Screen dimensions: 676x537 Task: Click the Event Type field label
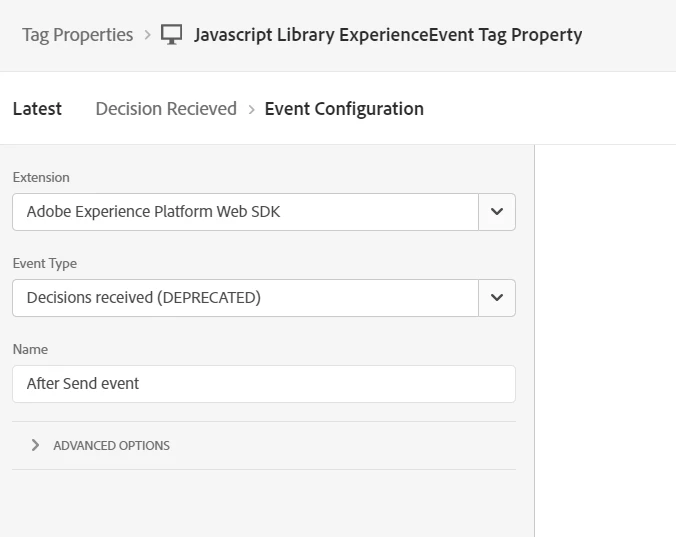point(44,264)
